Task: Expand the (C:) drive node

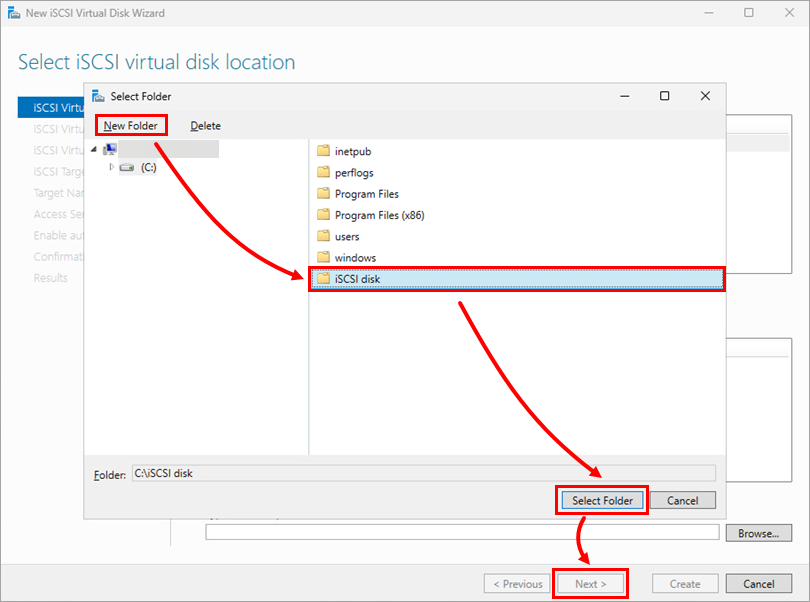Action: (111, 167)
